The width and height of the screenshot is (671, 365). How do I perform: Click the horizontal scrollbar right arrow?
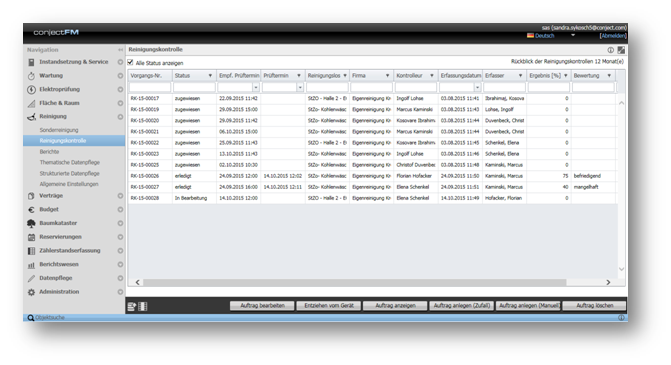point(608,283)
